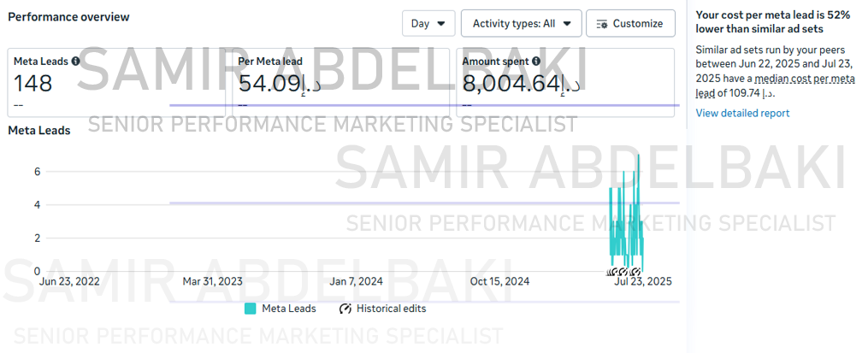Open the Day granularity dropdown
The image size is (868, 353).
tap(428, 24)
